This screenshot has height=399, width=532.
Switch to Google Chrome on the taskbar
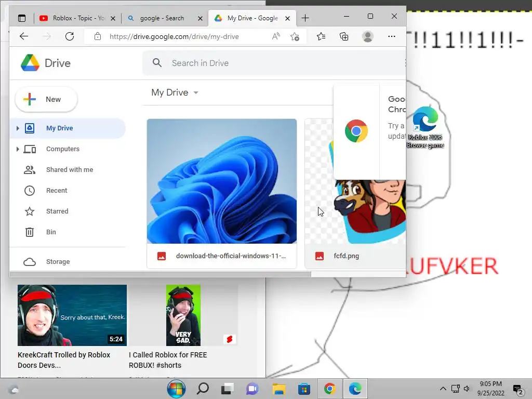(x=329, y=389)
